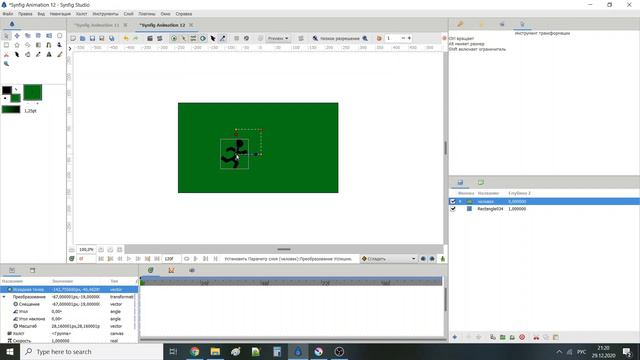The height and width of the screenshot is (360, 640).
Task: Click the zoom percentage field 100,0%
Action: tap(86, 249)
